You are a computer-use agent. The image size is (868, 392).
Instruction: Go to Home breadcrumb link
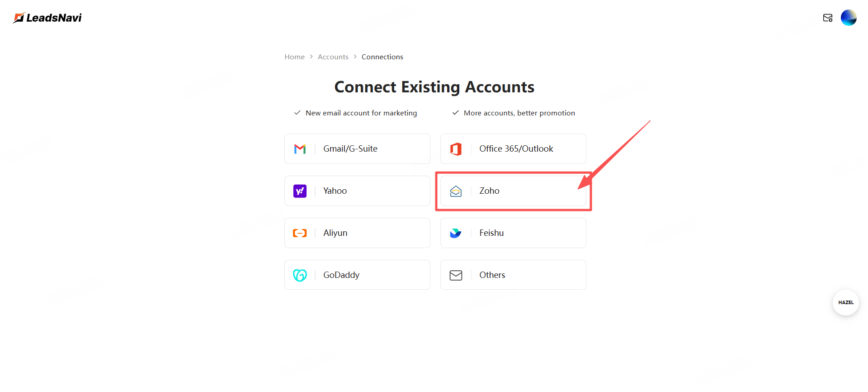click(x=294, y=57)
